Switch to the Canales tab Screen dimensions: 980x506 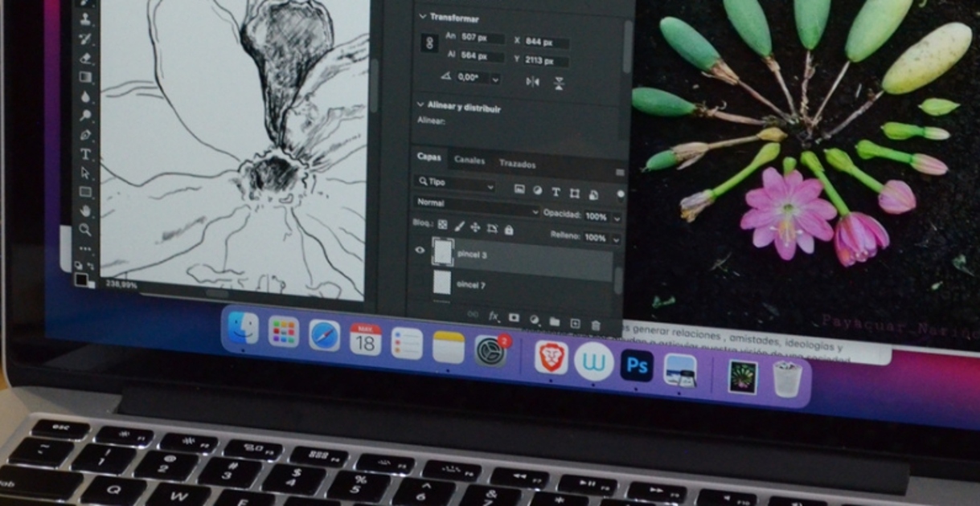click(x=469, y=160)
